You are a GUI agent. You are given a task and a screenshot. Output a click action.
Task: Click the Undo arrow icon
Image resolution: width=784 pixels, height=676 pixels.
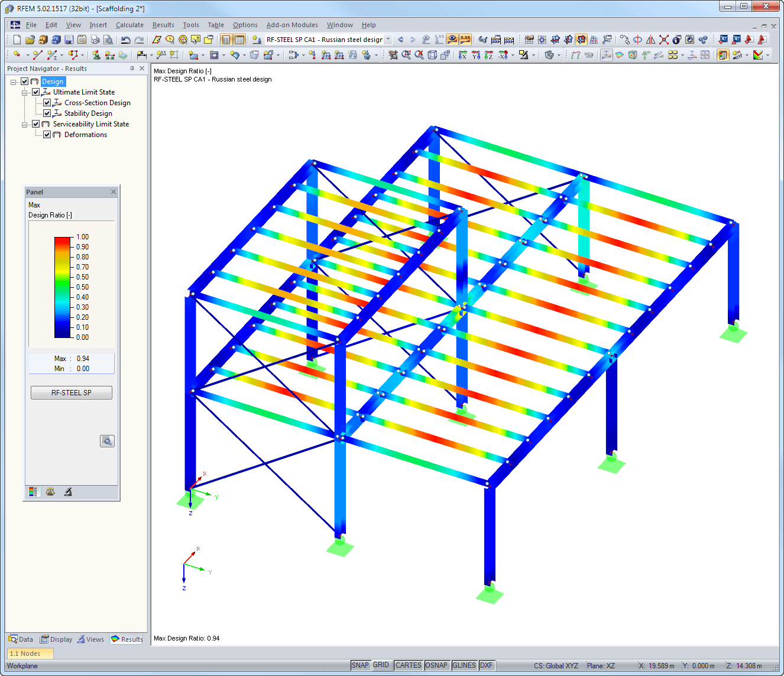(x=126, y=40)
